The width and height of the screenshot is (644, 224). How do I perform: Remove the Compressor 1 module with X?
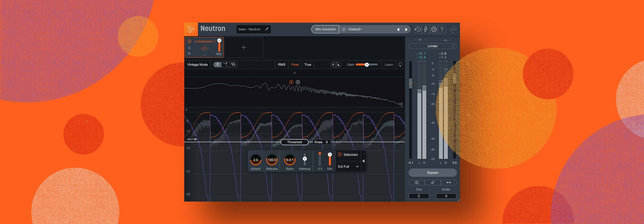[x=189, y=53]
